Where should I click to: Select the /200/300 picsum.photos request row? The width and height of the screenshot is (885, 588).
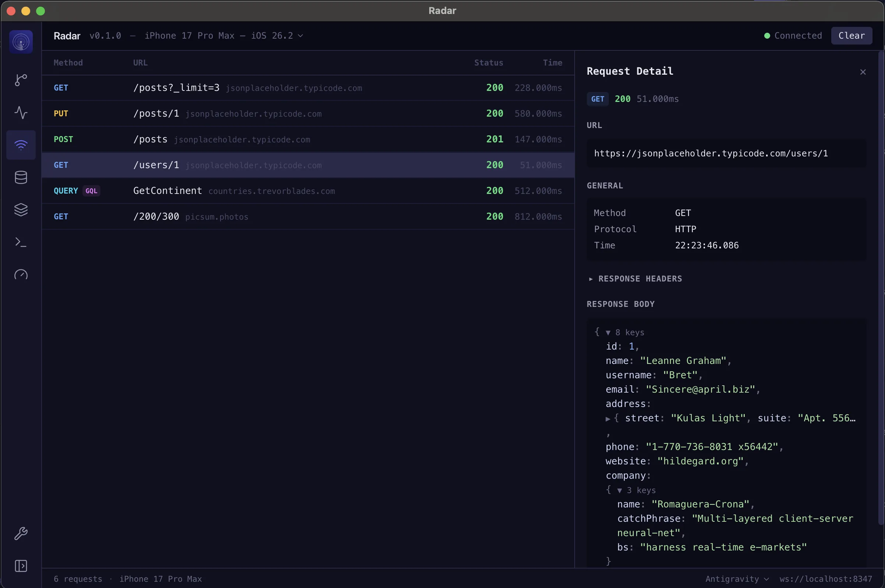pos(308,217)
